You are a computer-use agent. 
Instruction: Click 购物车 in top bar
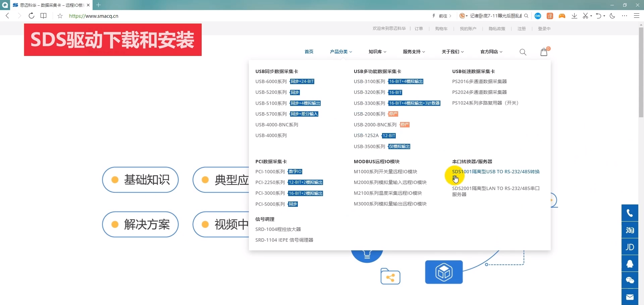[441, 29]
